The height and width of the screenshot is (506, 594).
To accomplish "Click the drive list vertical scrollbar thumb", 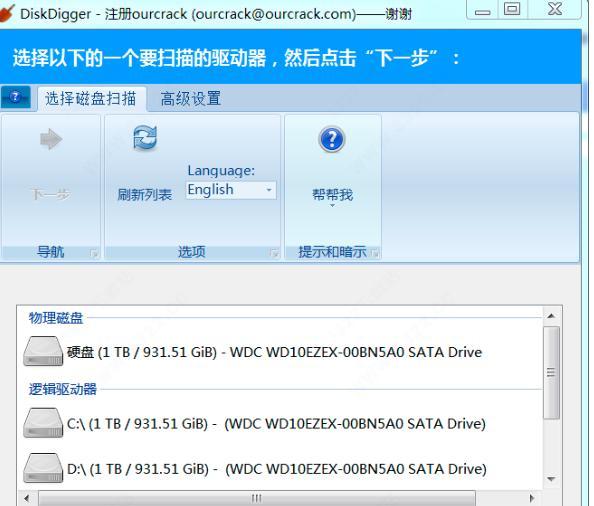I will click(551, 372).
